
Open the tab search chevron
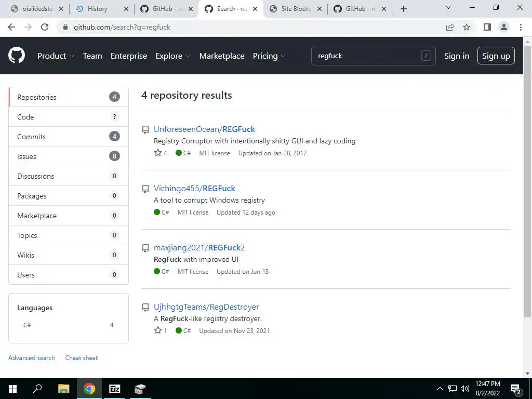pos(448,7)
